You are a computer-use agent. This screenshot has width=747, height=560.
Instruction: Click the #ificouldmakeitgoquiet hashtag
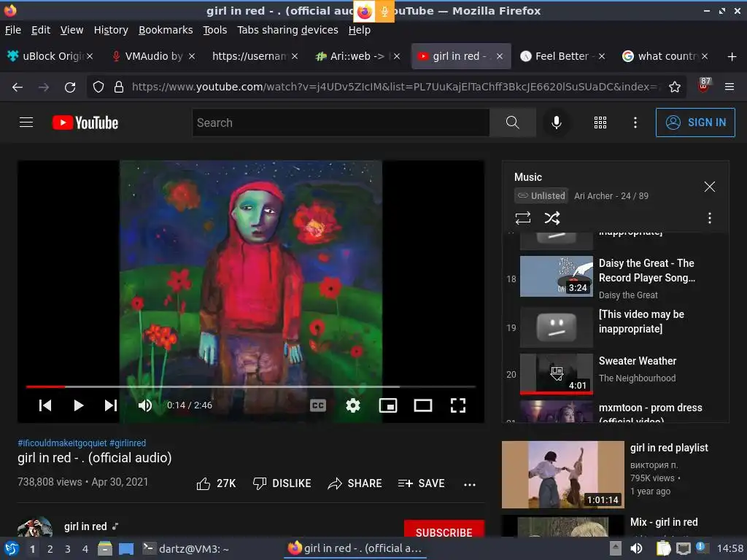point(63,443)
